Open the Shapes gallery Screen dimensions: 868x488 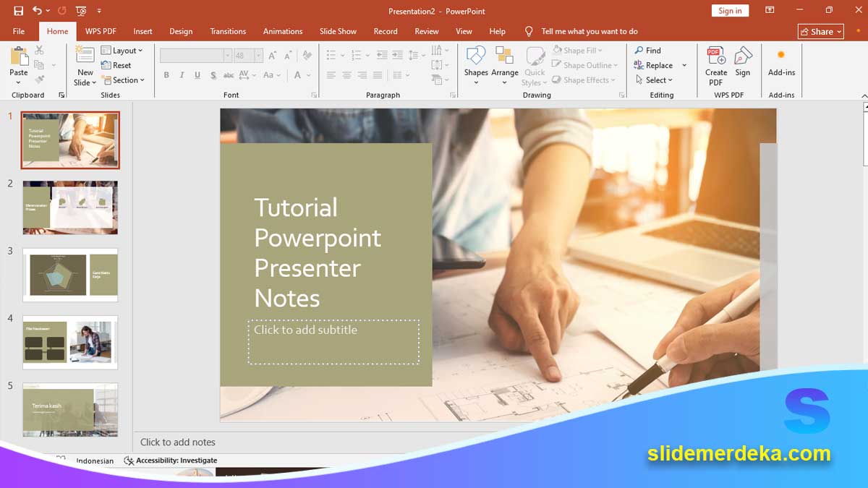(476, 66)
